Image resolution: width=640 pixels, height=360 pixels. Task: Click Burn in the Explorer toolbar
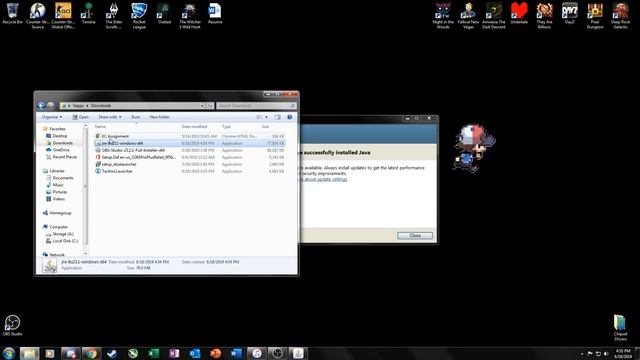(136, 117)
